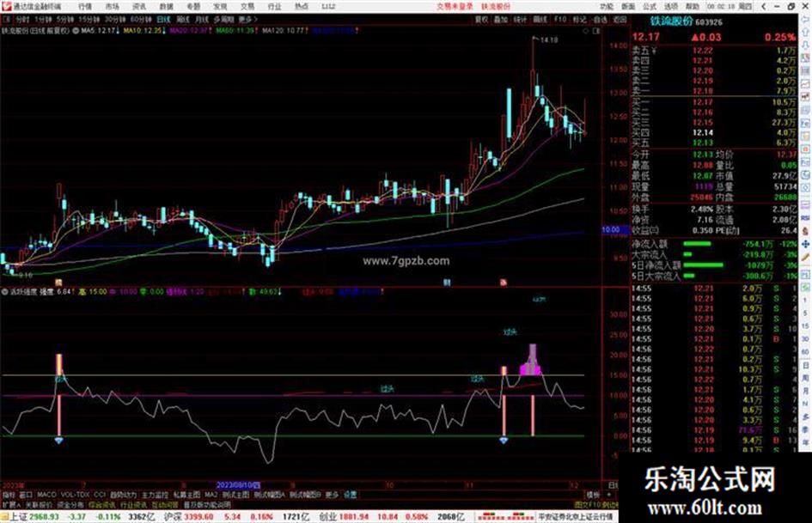Click the 叠加 overlay button
The height and width of the screenshot is (523, 812).
coord(500,19)
